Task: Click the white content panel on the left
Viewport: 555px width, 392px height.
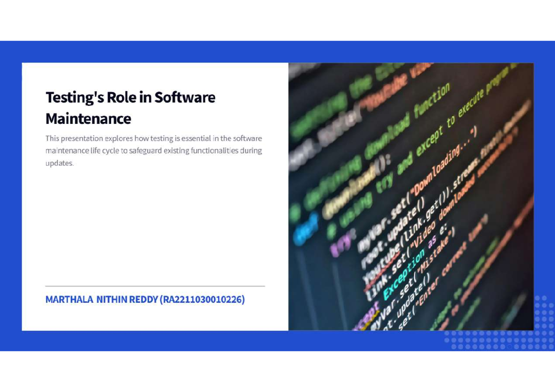Action: [x=155, y=222]
